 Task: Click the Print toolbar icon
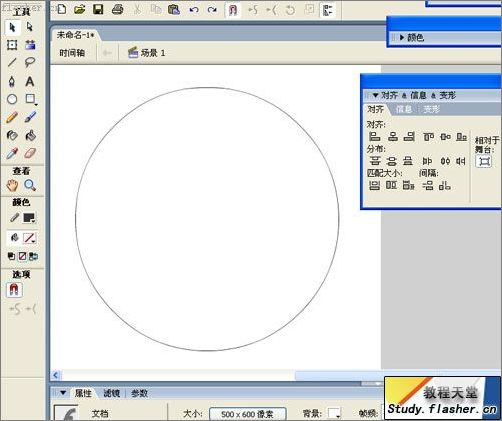pyautogui.click(x=117, y=9)
